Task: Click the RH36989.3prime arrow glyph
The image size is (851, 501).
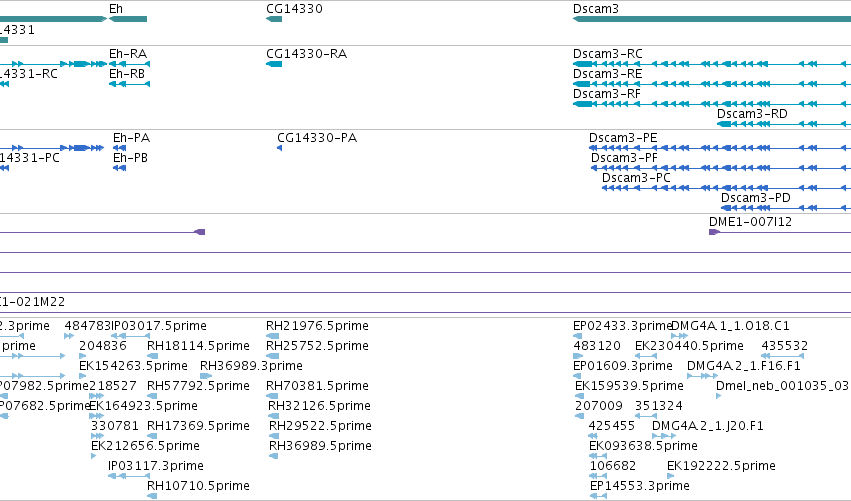Action: (206, 377)
